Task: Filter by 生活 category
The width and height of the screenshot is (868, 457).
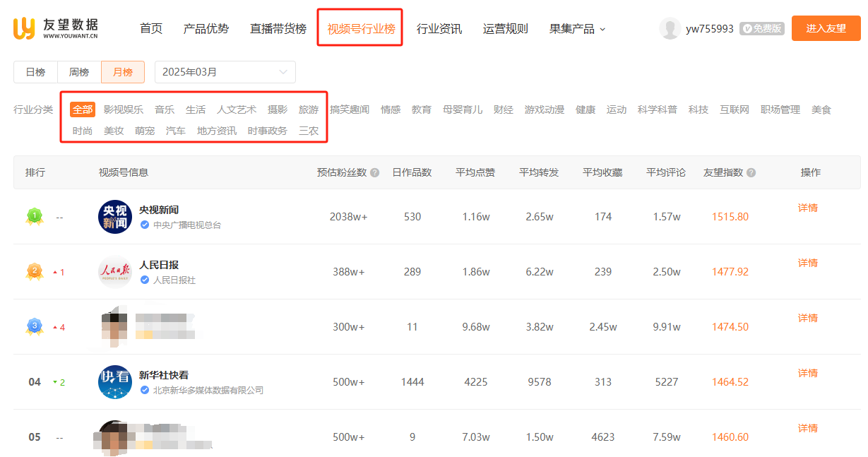Action: 196,109
